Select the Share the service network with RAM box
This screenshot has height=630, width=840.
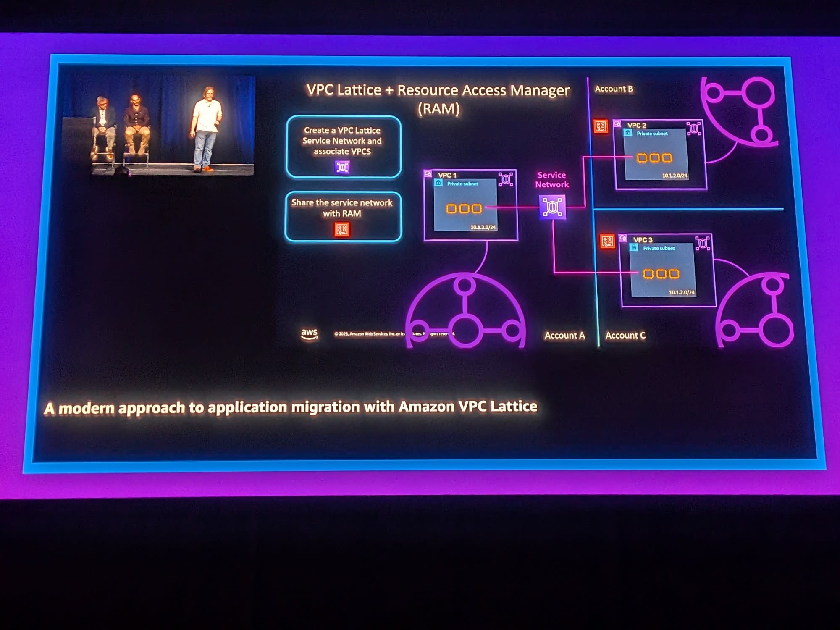pyautogui.click(x=343, y=216)
